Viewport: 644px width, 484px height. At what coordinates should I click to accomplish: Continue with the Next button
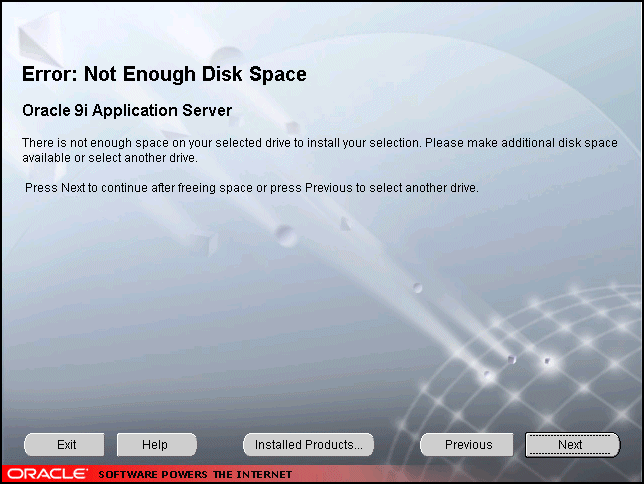[x=573, y=445]
